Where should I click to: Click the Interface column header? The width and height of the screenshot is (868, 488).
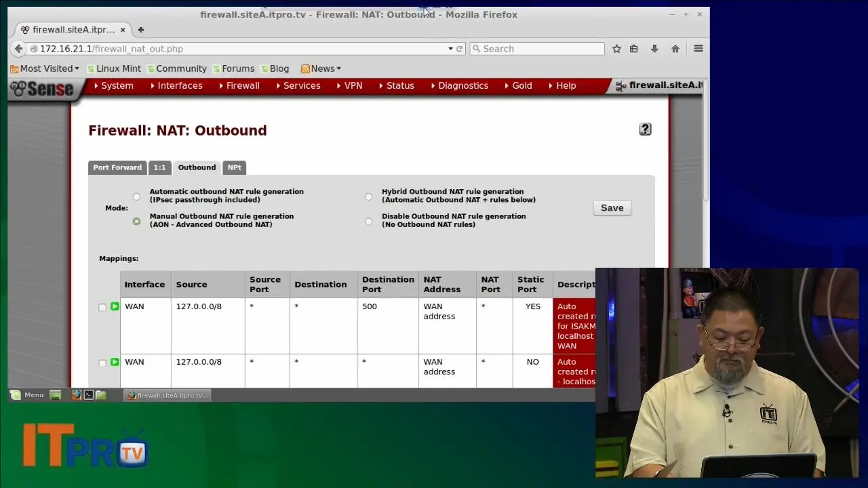[x=144, y=285]
